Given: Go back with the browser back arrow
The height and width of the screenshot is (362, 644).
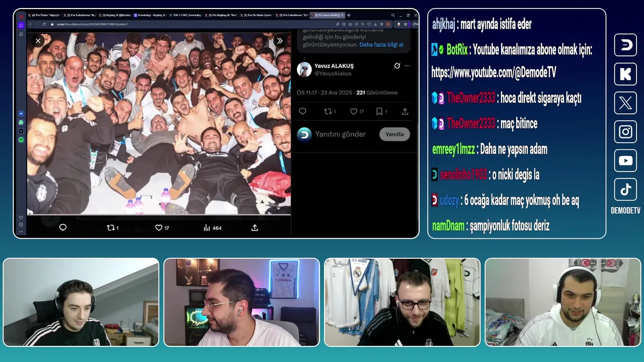Looking at the screenshot, I should coord(30,24).
